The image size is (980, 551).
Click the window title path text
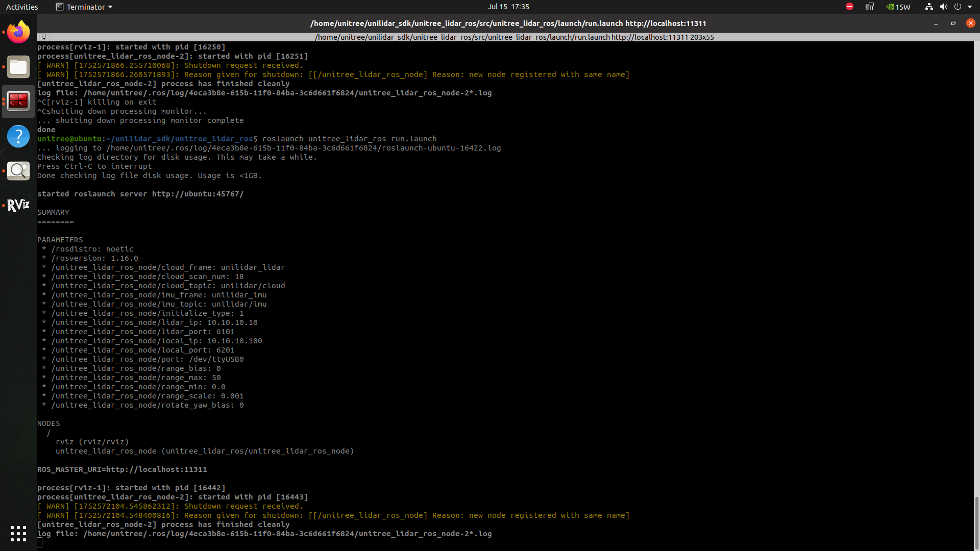coord(508,23)
